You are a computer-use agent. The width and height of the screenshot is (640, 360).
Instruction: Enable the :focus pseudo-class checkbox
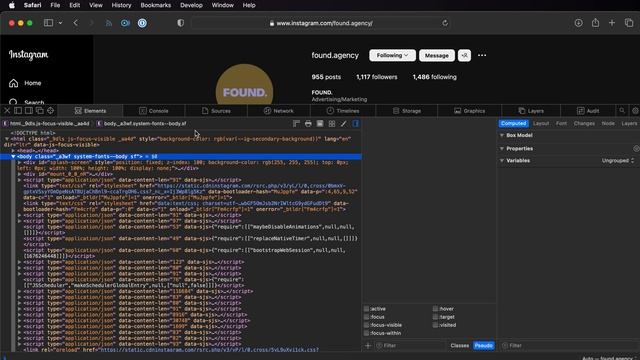(x=366, y=317)
